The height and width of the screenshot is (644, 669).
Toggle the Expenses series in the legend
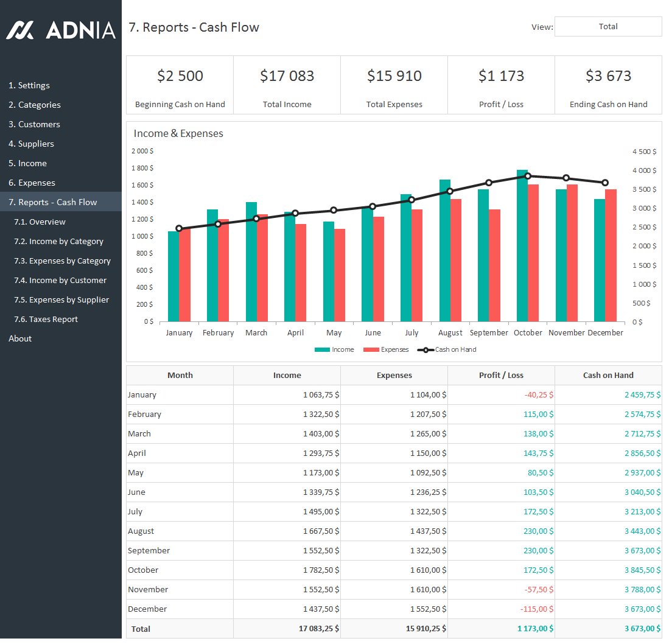coord(371,349)
